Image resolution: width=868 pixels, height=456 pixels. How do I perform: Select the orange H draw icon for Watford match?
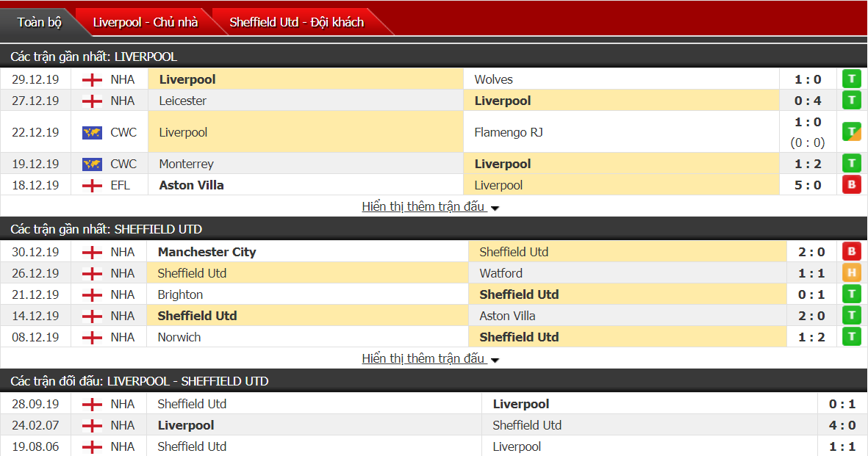[x=851, y=272]
